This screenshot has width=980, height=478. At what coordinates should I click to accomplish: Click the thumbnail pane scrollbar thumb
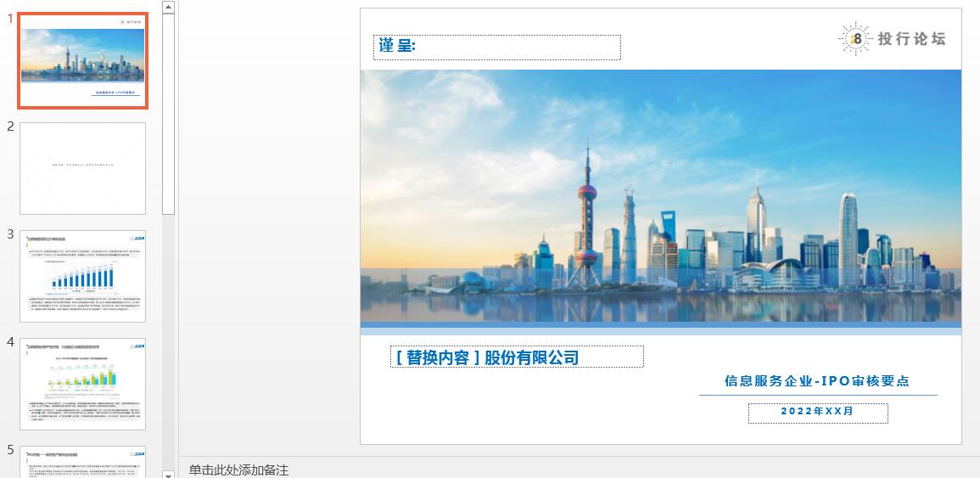(x=168, y=115)
